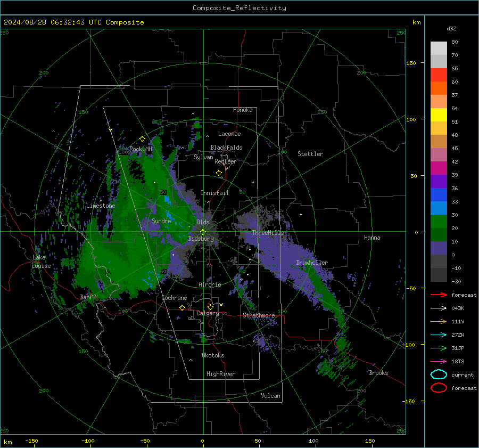Click the white plus marker south of Stettler

[301, 214]
